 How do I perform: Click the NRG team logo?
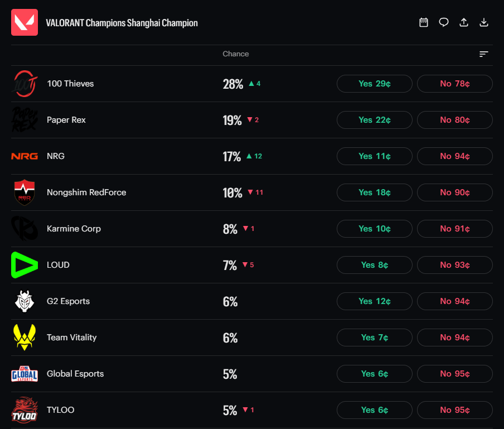tap(25, 156)
